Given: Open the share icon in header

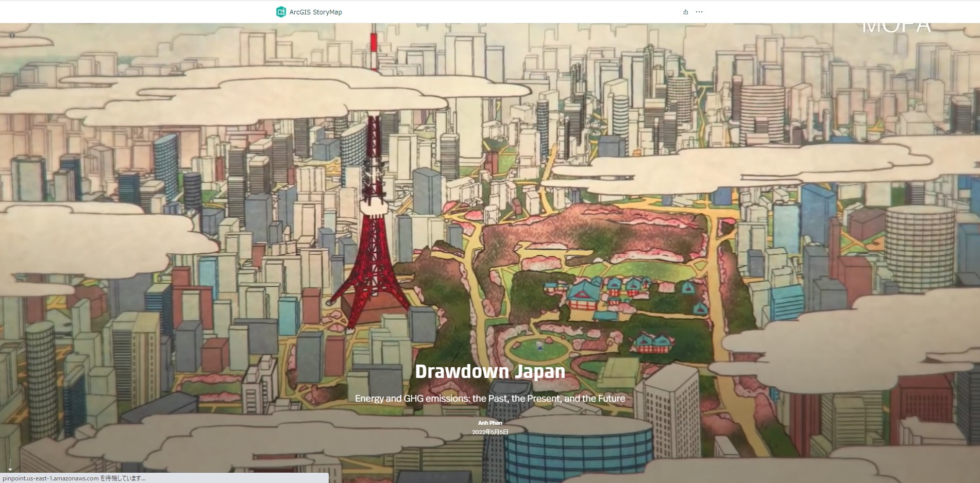Looking at the screenshot, I should click(x=685, y=12).
